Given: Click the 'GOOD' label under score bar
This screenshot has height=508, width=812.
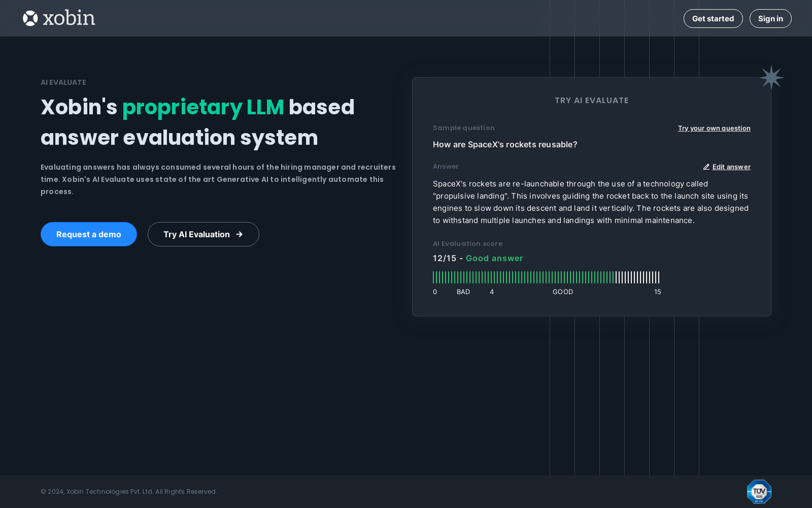Looking at the screenshot, I should 563,292.
